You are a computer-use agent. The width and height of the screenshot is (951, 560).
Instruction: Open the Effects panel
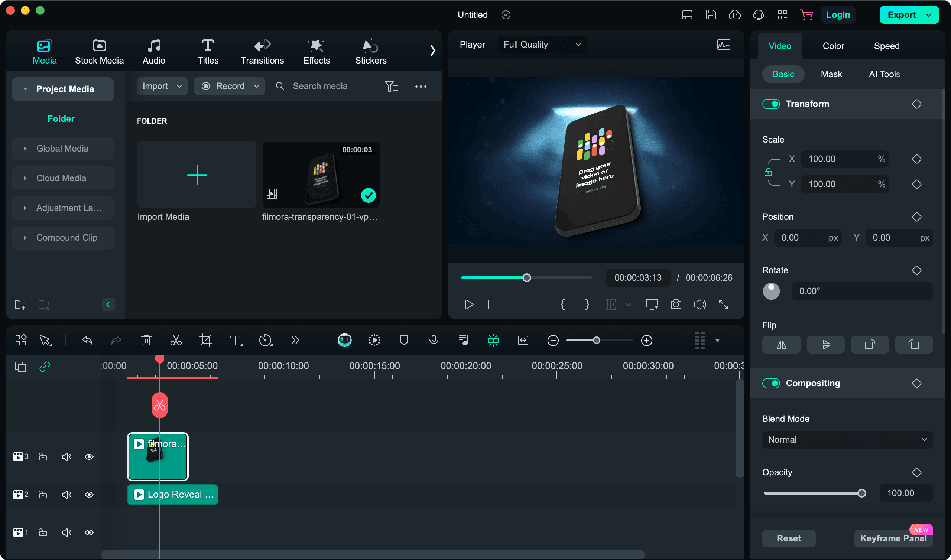click(x=316, y=51)
